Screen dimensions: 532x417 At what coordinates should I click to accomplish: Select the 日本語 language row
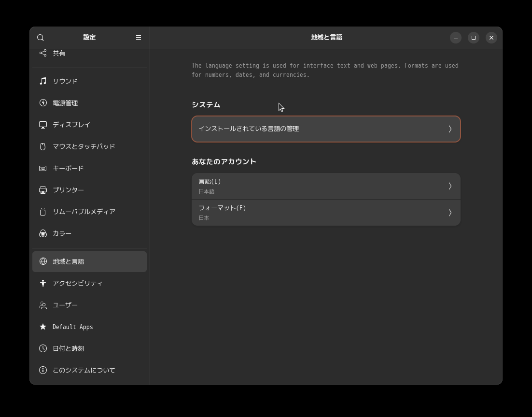(x=326, y=186)
